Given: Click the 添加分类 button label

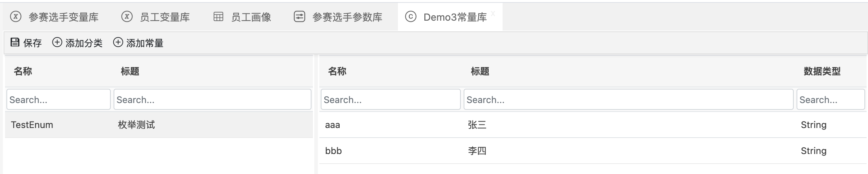Looking at the screenshot, I should tap(84, 43).
